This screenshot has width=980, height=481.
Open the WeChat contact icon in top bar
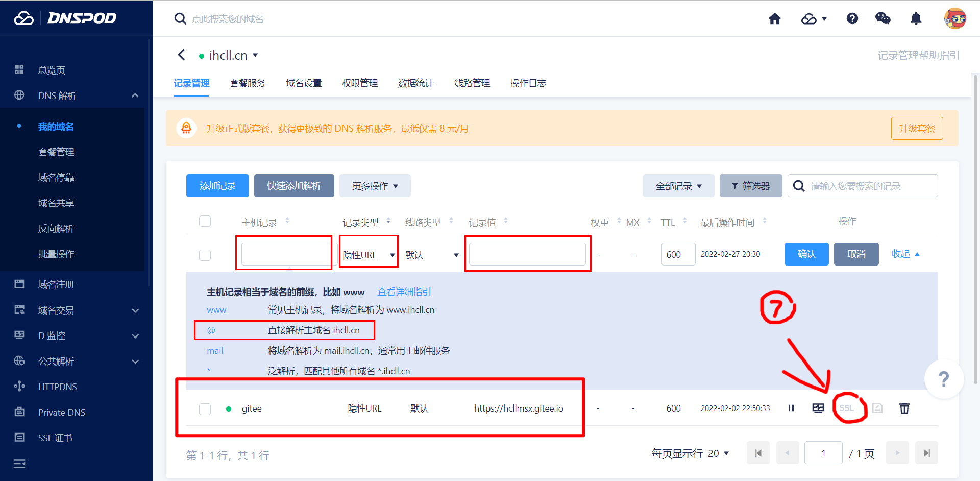coord(883,18)
